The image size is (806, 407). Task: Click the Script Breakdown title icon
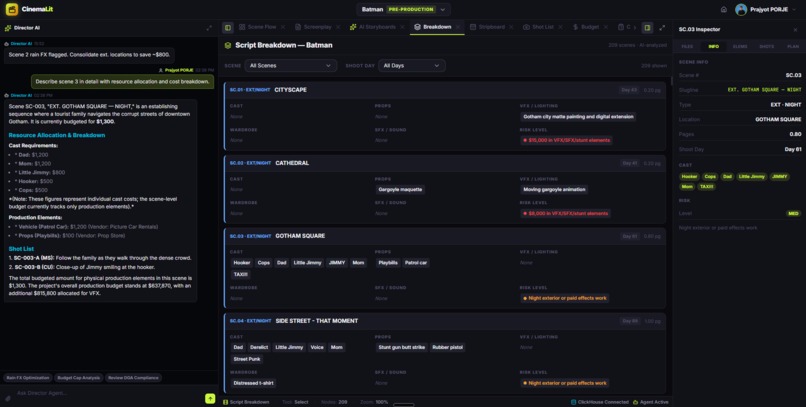click(x=228, y=45)
